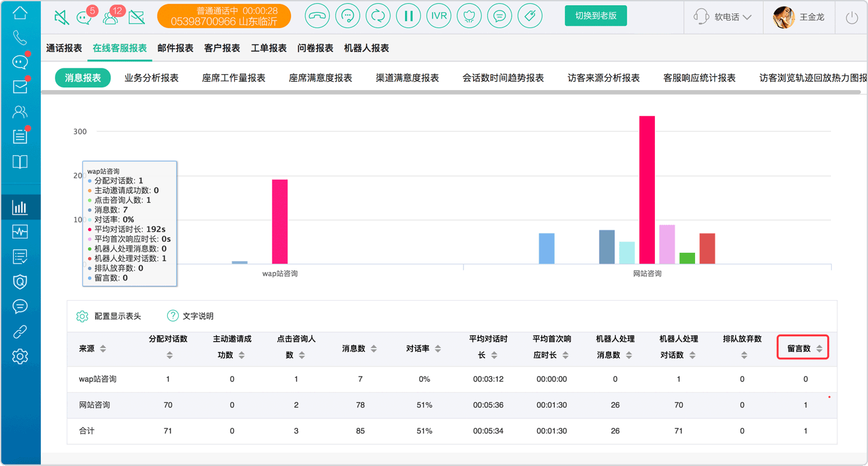The height and width of the screenshot is (466, 868).
Task: Open 访客来源分析报表 sub-tab
Action: [604, 78]
